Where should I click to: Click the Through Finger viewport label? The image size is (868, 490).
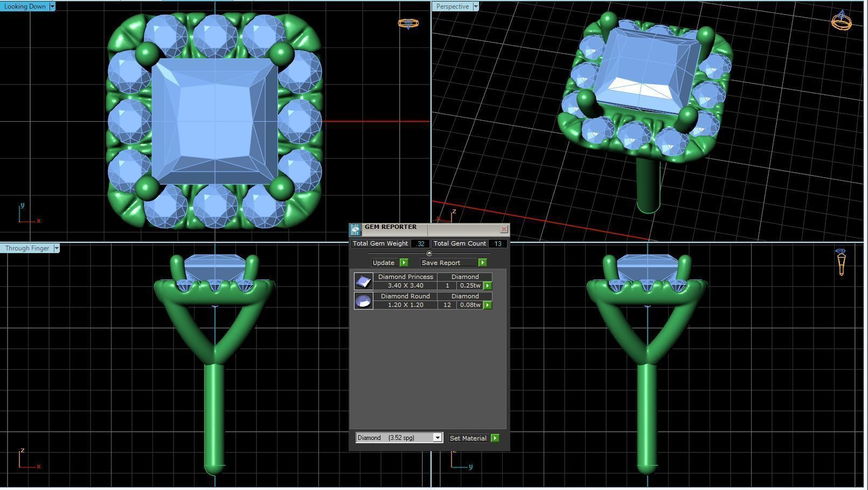27,248
